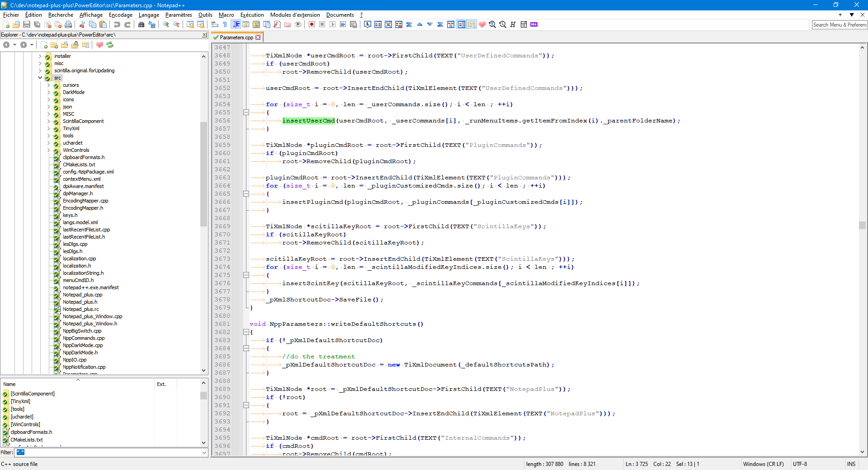This screenshot has width=868, height=470.
Task: Open the Replace dialog toolbar icon
Action: (152, 24)
